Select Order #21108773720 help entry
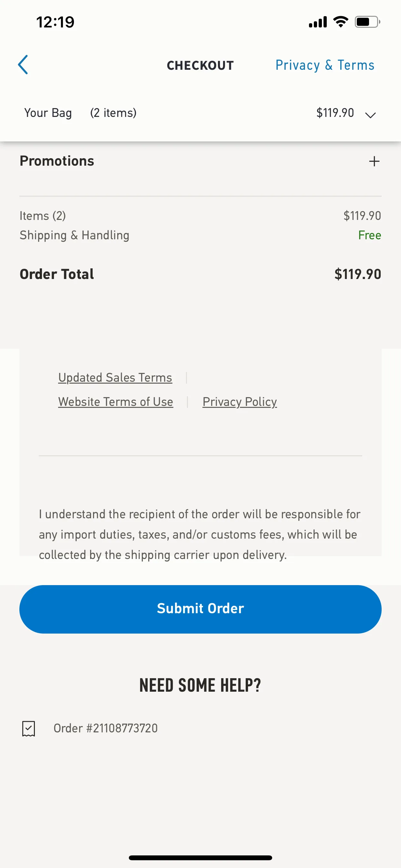 (106, 728)
